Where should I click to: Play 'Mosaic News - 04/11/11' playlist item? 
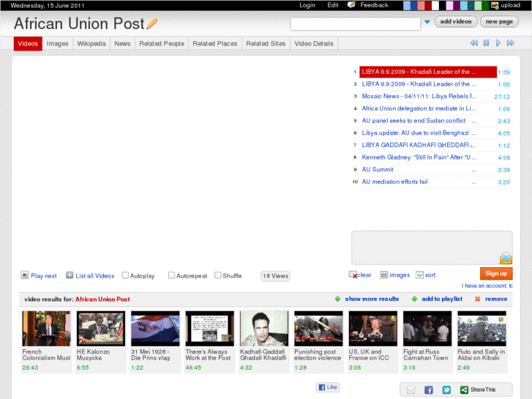[419, 96]
